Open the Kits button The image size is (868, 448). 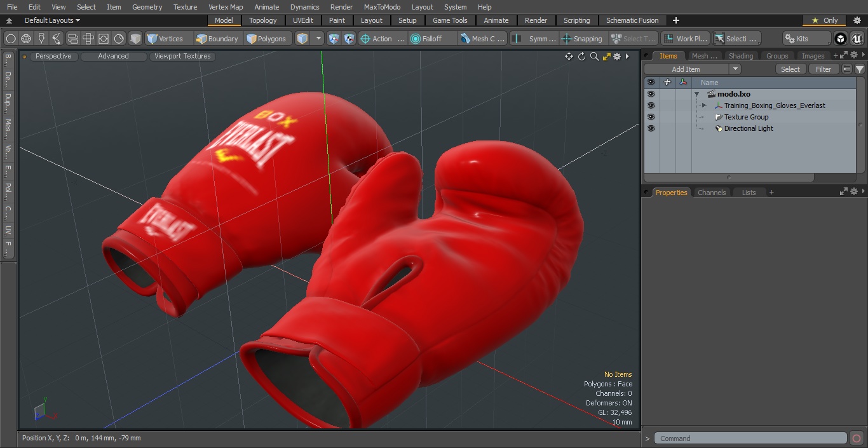click(x=807, y=39)
